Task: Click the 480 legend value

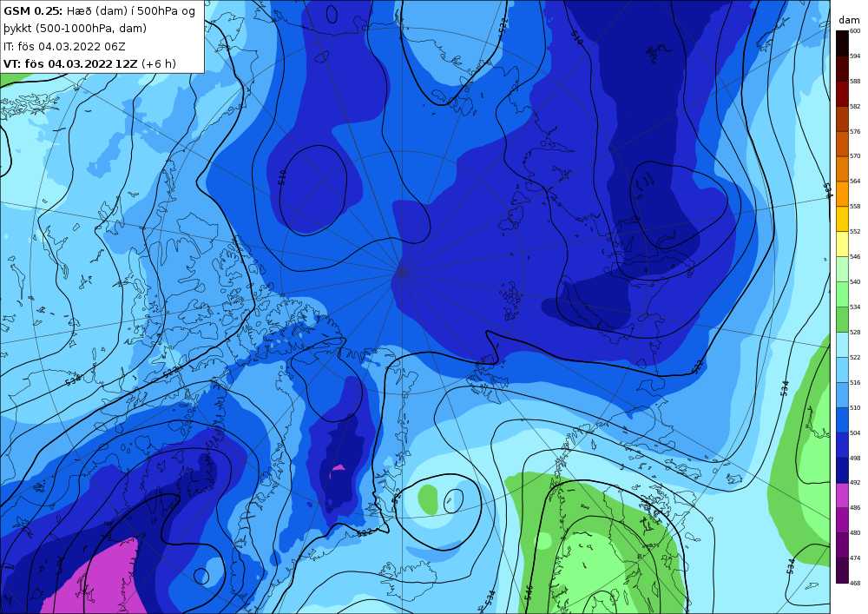Action: pyautogui.click(x=855, y=532)
